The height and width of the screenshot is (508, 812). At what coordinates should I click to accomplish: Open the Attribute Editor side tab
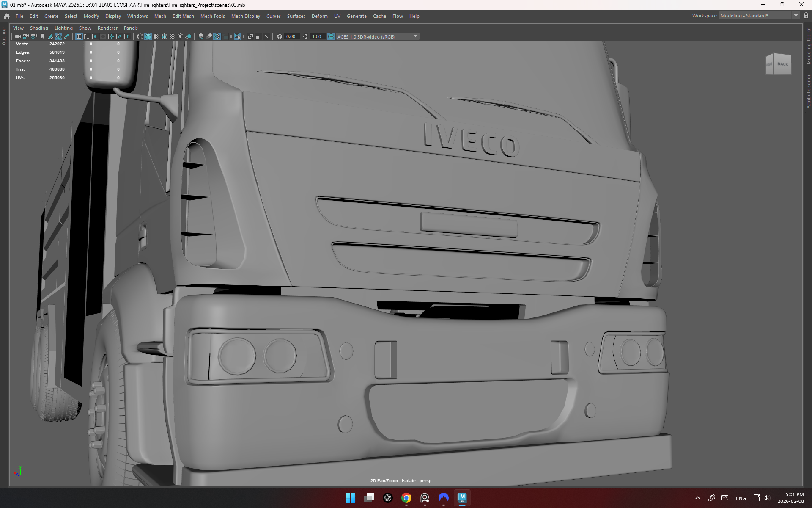(x=808, y=91)
